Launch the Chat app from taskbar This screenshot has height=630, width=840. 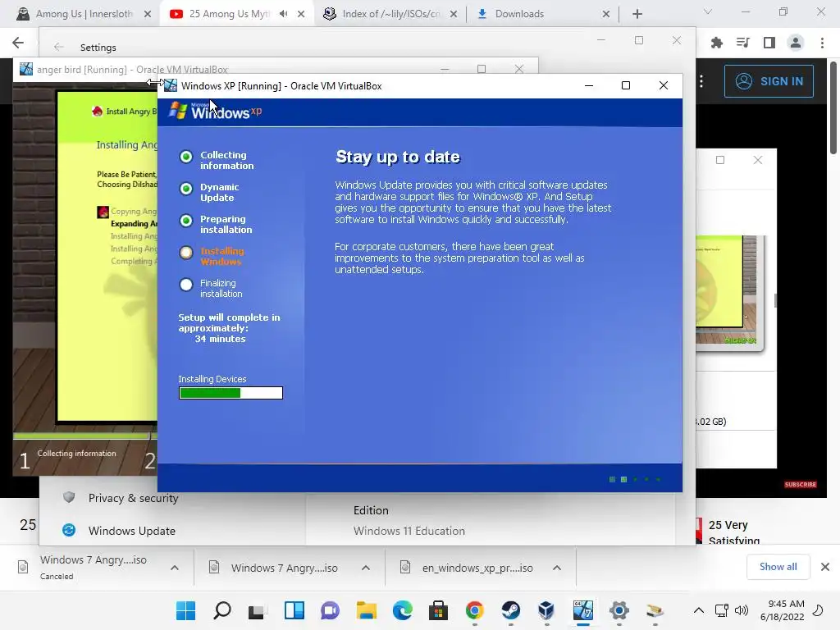tap(330, 610)
